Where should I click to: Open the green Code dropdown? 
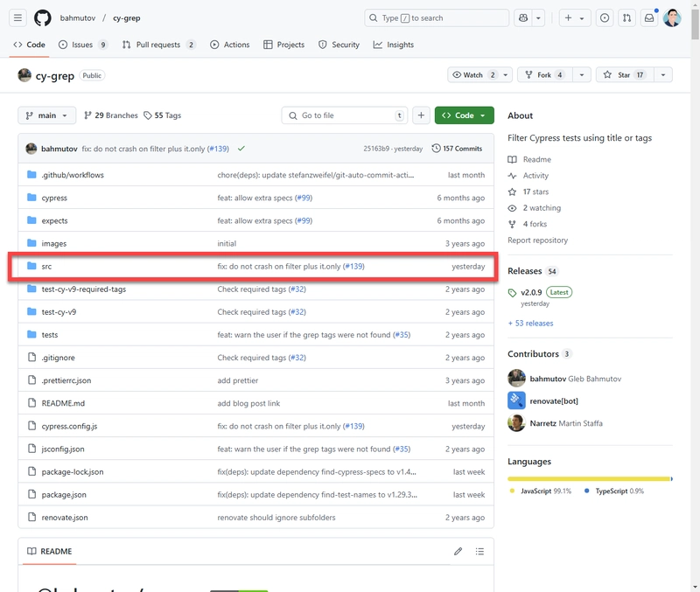465,115
